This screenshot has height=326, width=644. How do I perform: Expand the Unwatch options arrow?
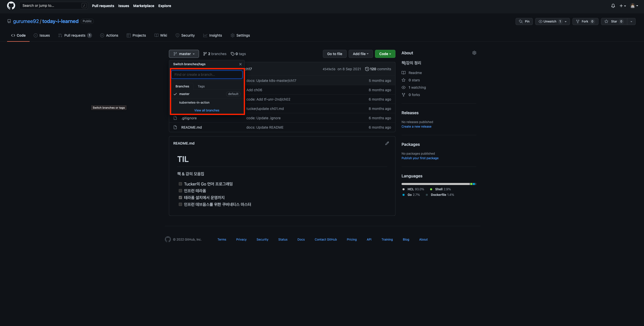click(x=566, y=21)
